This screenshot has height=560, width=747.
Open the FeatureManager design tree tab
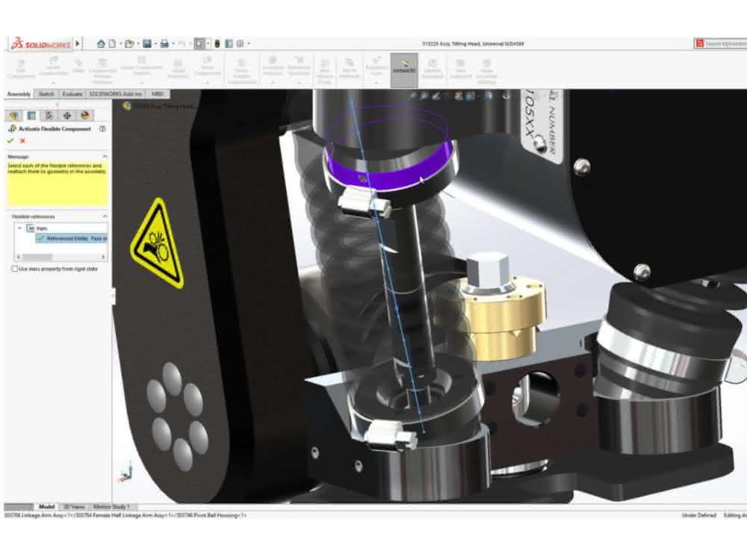[x=13, y=115]
